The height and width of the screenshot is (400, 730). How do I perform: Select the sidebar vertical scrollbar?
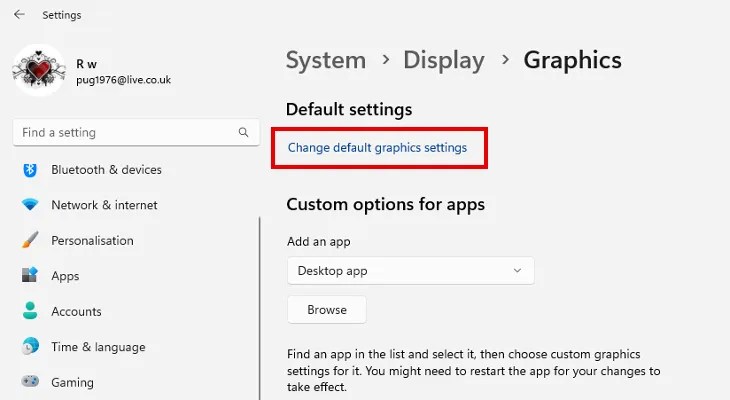coord(260,308)
